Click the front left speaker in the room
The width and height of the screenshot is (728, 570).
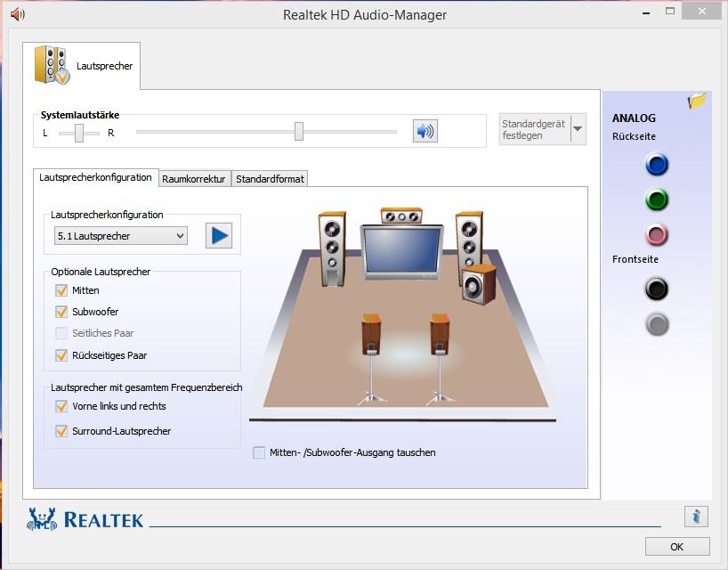tap(332, 248)
